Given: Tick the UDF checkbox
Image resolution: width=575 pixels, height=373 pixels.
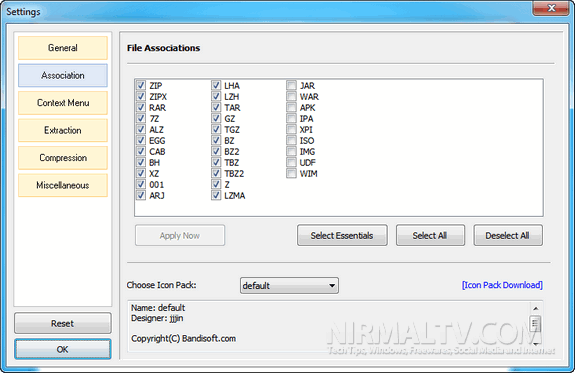Looking at the screenshot, I should point(292,162).
